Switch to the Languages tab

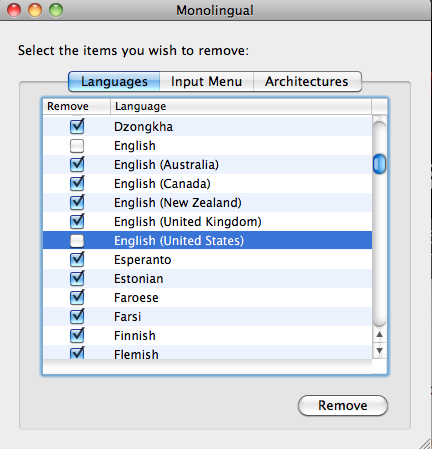point(114,81)
